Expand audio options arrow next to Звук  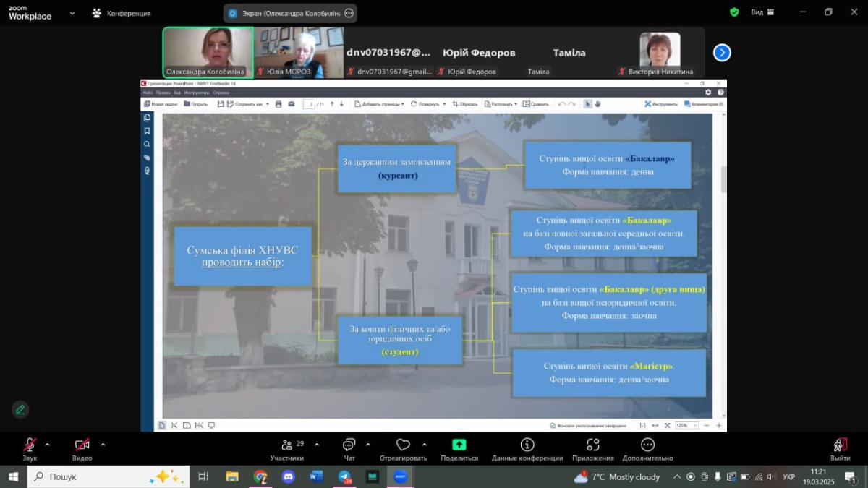coord(48,445)
